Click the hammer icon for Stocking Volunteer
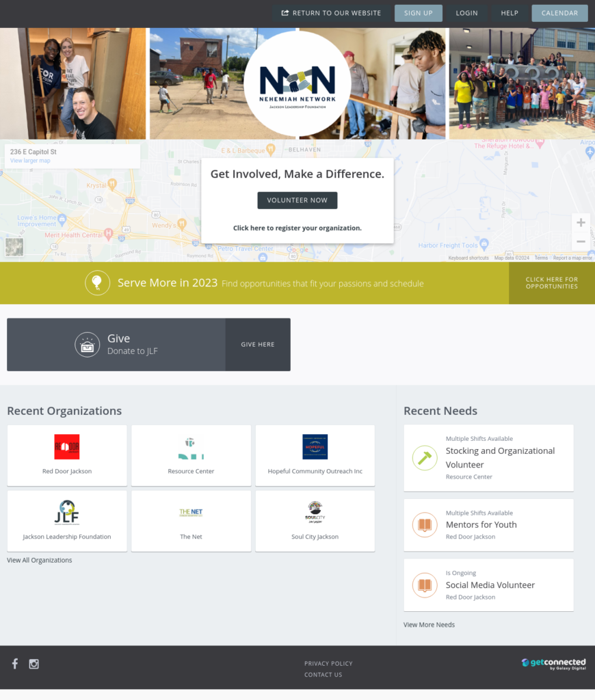The image size is (595, 700). pyautogui.click(x=424, y=458)
